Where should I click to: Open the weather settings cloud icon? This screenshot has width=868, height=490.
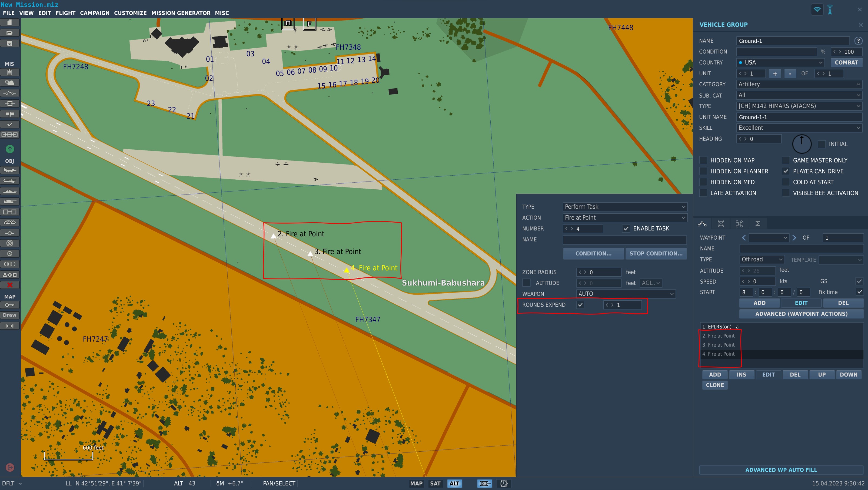click(9, 82)
